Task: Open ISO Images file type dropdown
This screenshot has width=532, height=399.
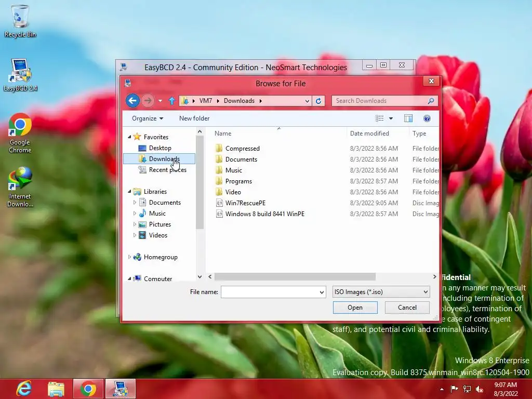Action: (381, 292)
